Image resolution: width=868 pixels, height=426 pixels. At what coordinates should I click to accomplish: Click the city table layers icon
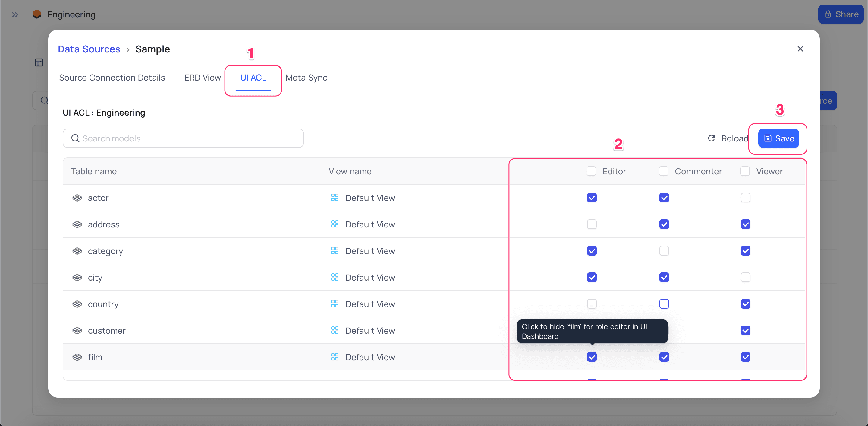click(77, 277)
